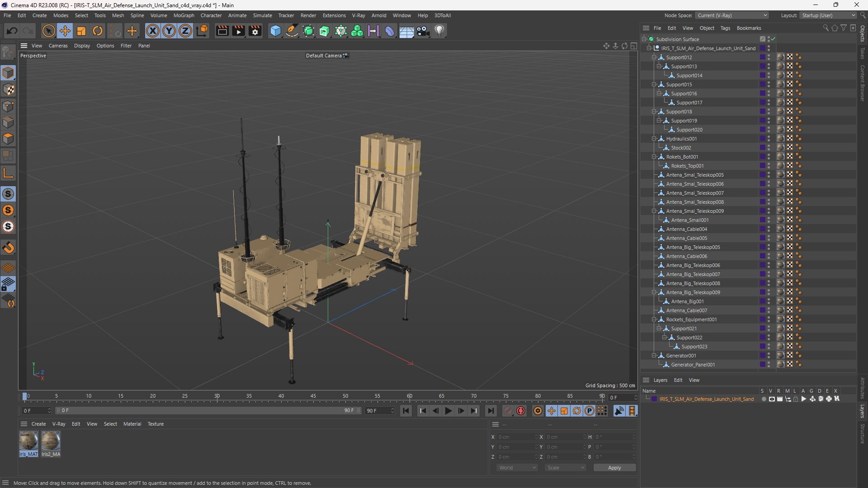
Task: Open the viewport Cameras menu
Action: pyautogui.click(x=58, y=46)
